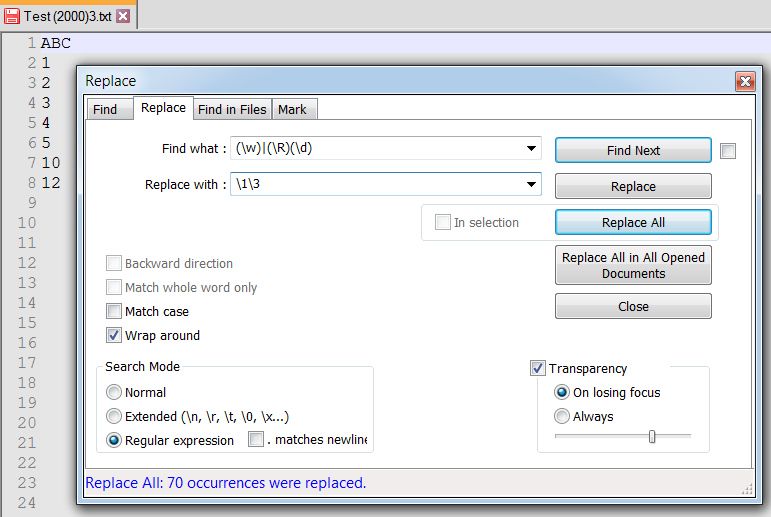Click the red save icon on file tab

12,16
